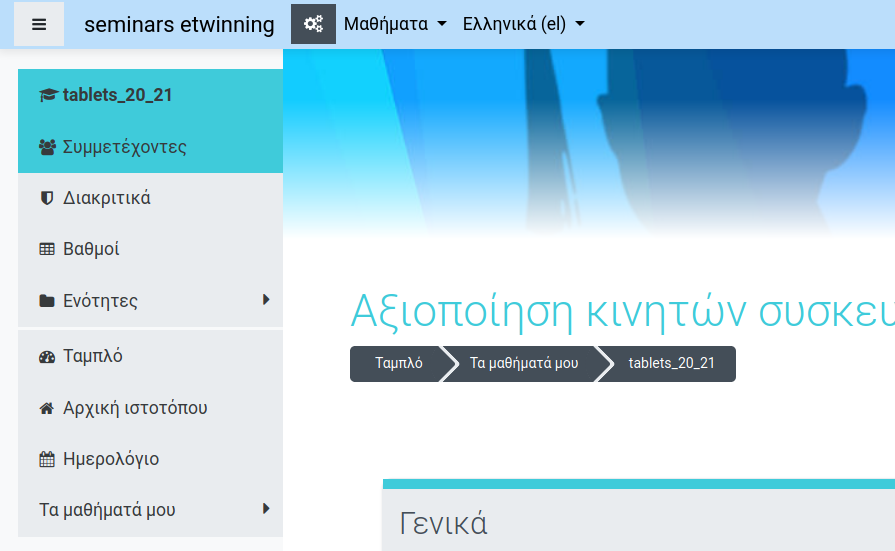The image size is (895, 551).
Task: Click the Ταμπλό breadcrumb link
Action: tap(398, 364)
